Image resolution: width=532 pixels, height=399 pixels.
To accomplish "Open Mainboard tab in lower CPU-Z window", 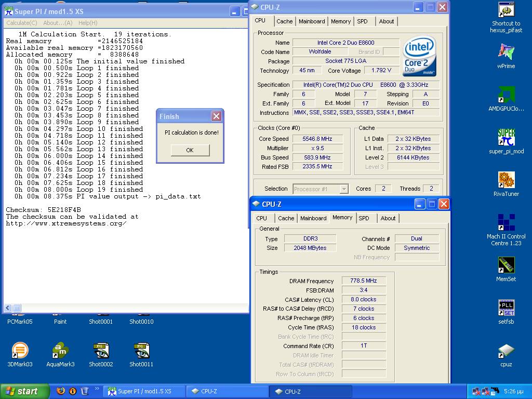I will click(x=313, y=218).
